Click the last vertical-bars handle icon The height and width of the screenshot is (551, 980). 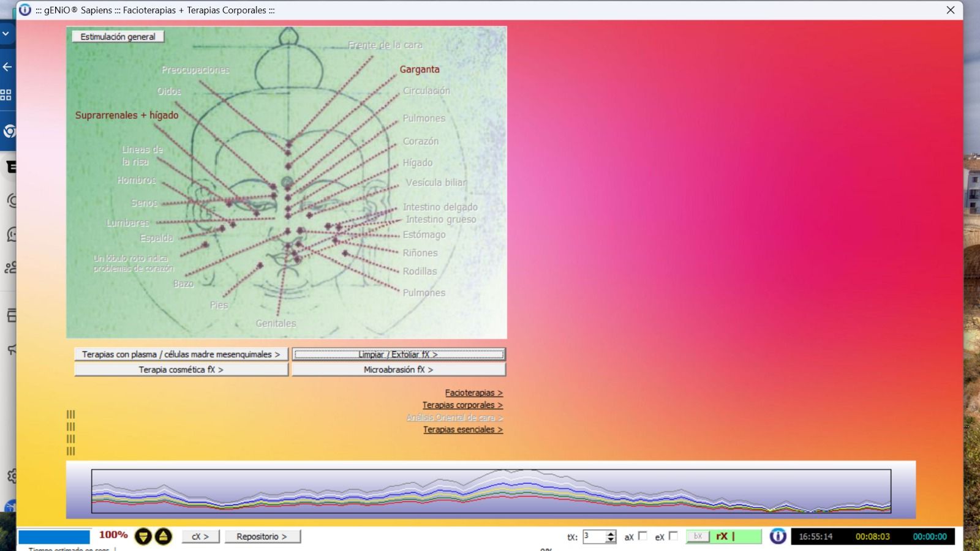[70, 451]
